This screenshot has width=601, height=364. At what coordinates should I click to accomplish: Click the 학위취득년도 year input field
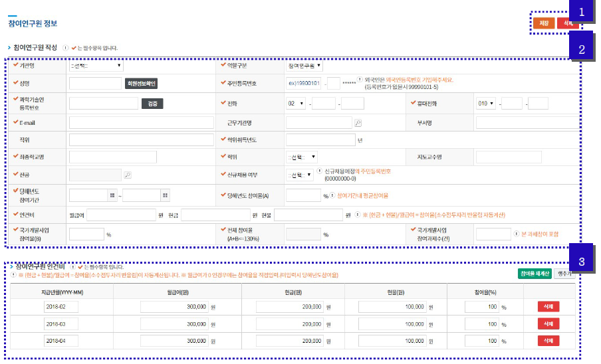point(320,139)
